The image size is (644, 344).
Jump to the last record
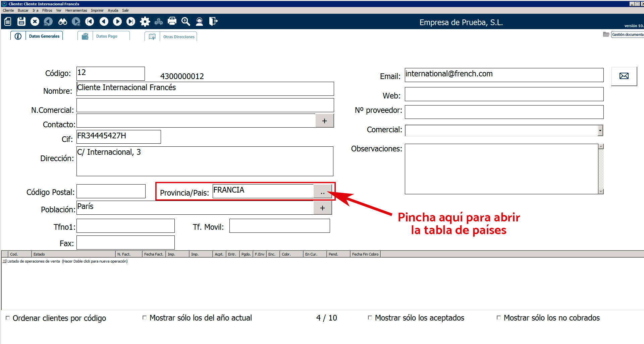coord(131,22)
